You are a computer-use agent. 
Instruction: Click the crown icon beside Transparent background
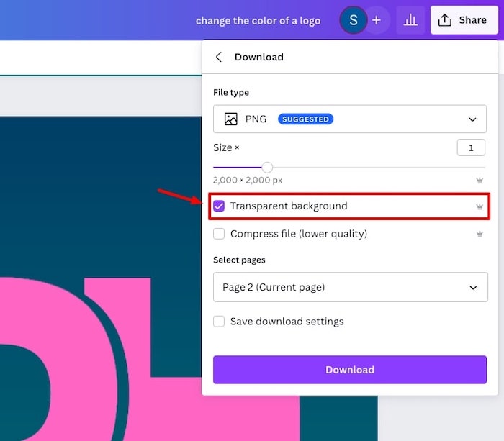click(x=480, y=206)
